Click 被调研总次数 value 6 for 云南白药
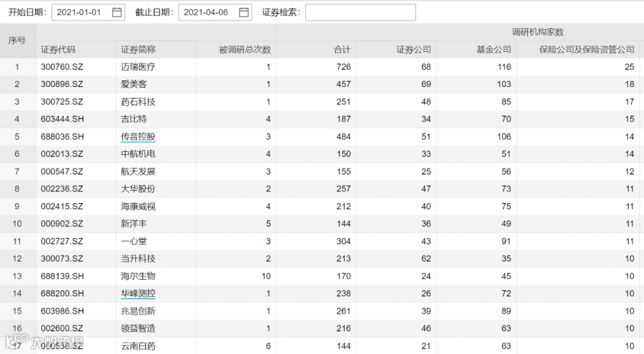The width and height of the screenshot is (644, 354). point(268,346)
